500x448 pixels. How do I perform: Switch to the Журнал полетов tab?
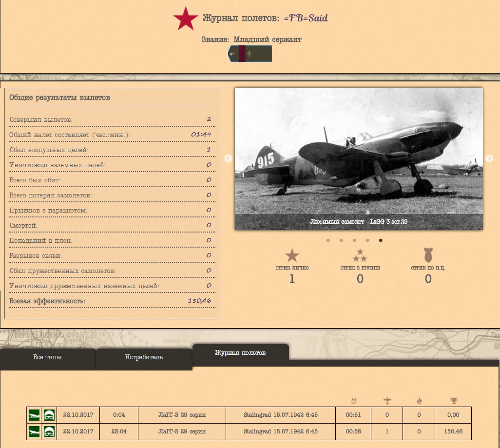pos(240,353)
